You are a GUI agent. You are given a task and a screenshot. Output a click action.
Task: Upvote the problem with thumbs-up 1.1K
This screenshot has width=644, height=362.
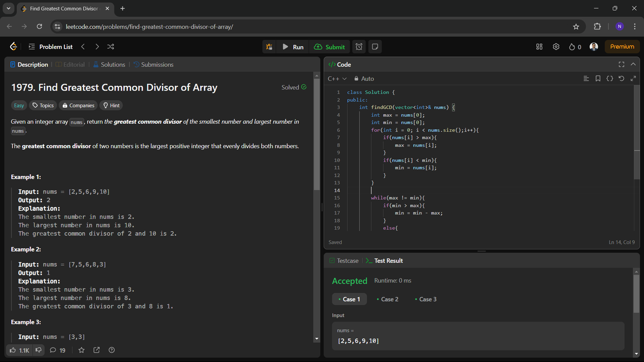click(20, 350)
